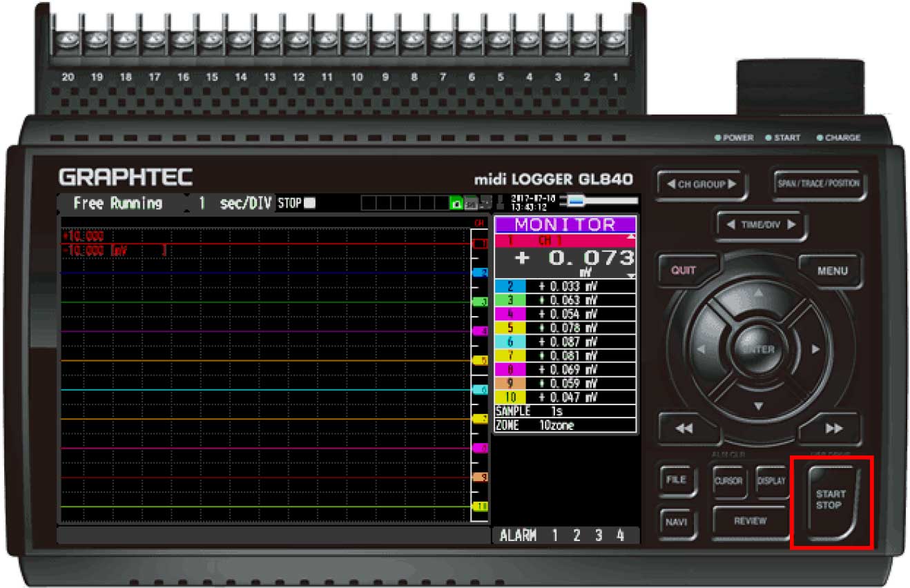Click terminal screw number 10
The height and width of the screenshot is (588, 910).
pos(356,40)
